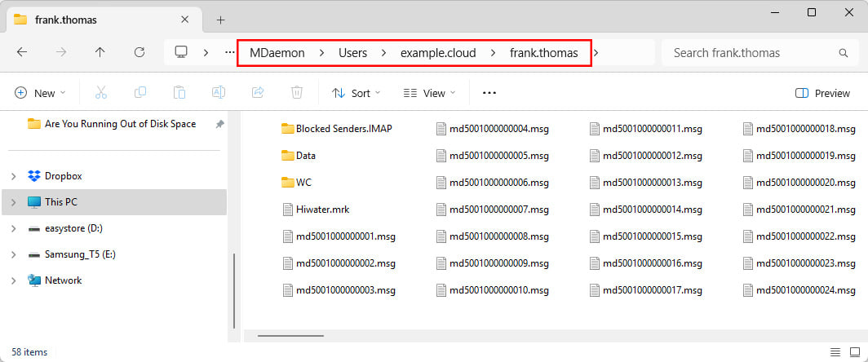Select file md5001000000024.msg
Image resolution: width=868 pixels, height=362 pixels.
(x=799, y=289)
